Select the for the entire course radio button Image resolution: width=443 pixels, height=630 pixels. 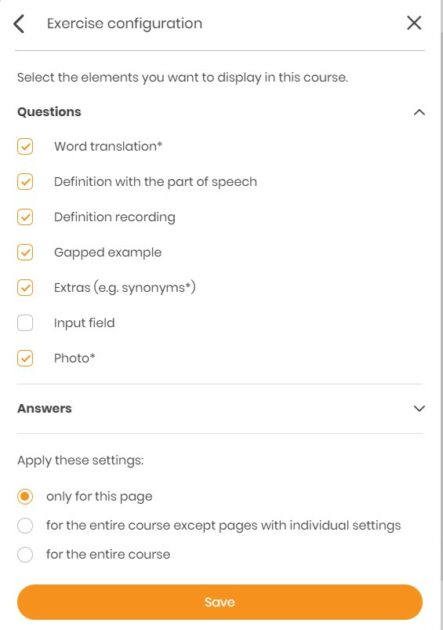point(25,554)
